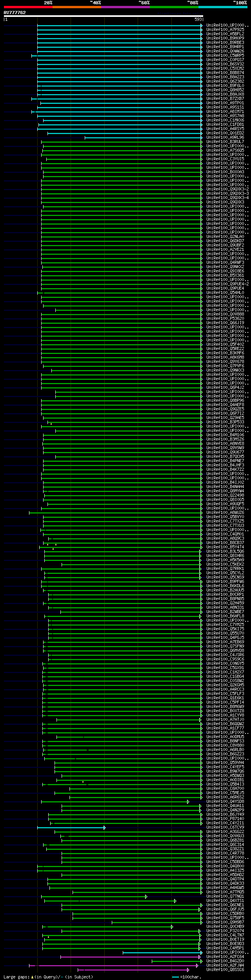Open hit UniRef100_C4M5P1
The width and height of the screenshot is (251, 980).
click(225, 948)
